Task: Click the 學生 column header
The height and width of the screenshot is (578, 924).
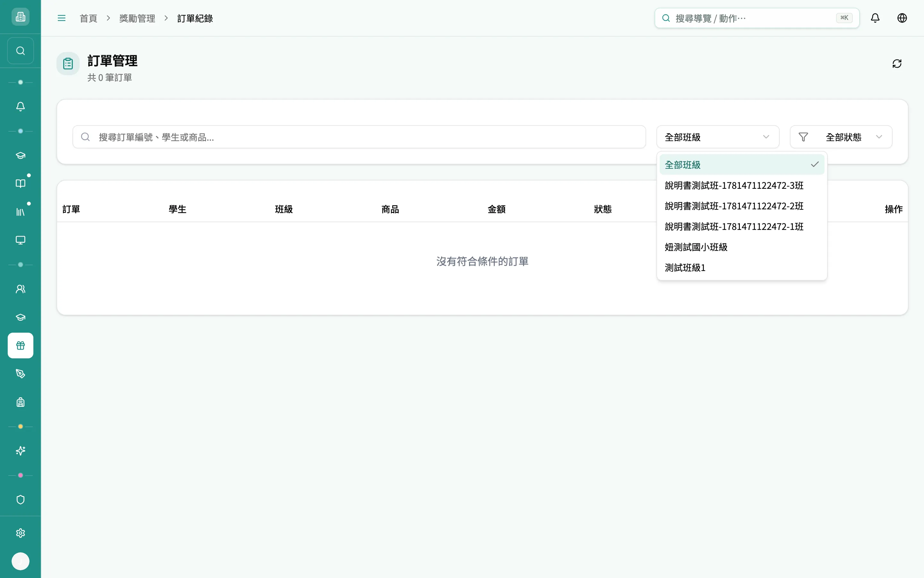Action: (x=177, y=209)
